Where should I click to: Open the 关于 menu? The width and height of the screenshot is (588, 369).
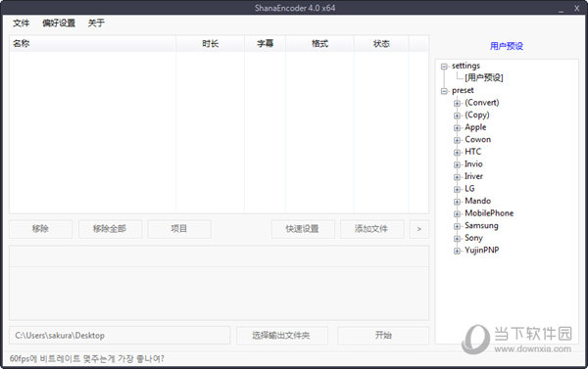click(x=96, y=23)
